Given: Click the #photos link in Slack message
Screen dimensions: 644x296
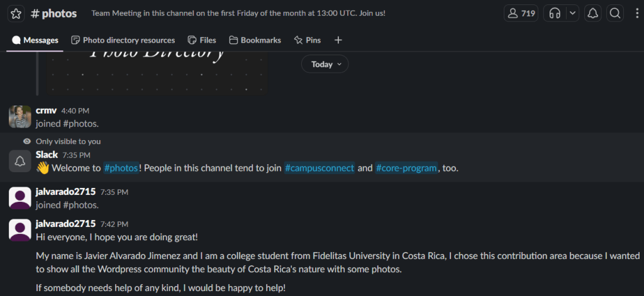Looking at the screenshot, I should tap(121, 168).
